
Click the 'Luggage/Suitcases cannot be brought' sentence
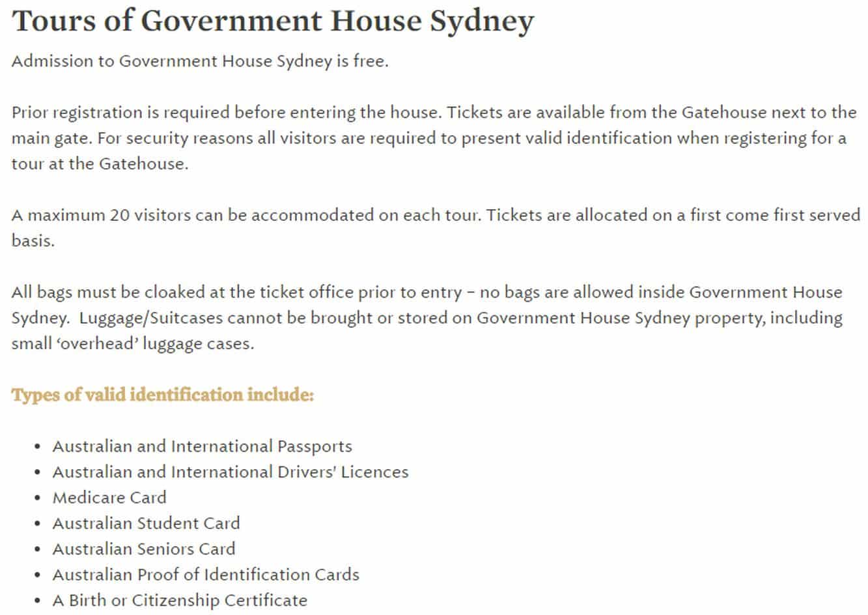(x=427, y=330)
